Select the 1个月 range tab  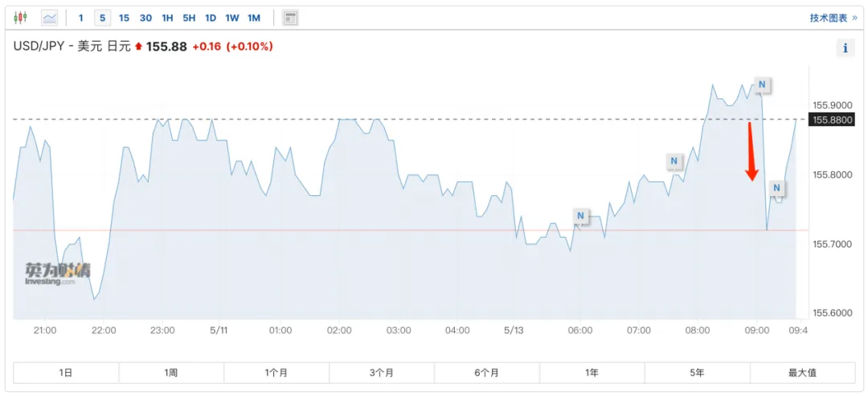[276, 373]
